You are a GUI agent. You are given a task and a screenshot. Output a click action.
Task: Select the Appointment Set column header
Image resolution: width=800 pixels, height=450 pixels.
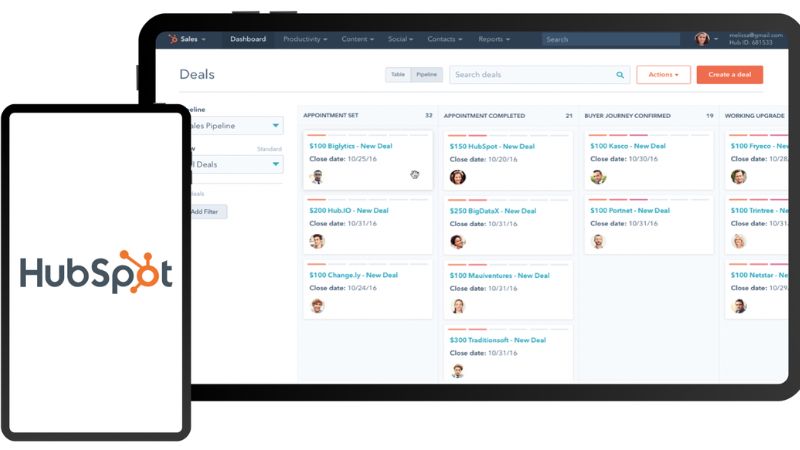tap(331, 115)
